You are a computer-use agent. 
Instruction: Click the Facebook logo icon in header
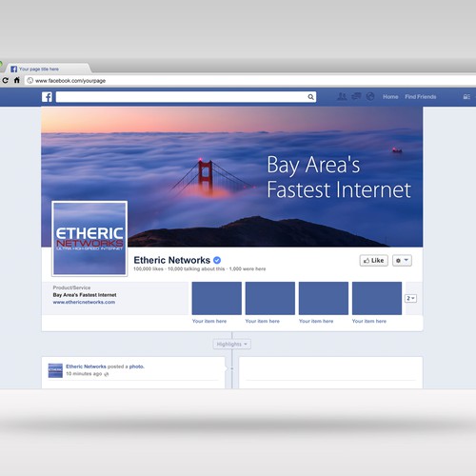pyautogui.click(x=47, y=97)
